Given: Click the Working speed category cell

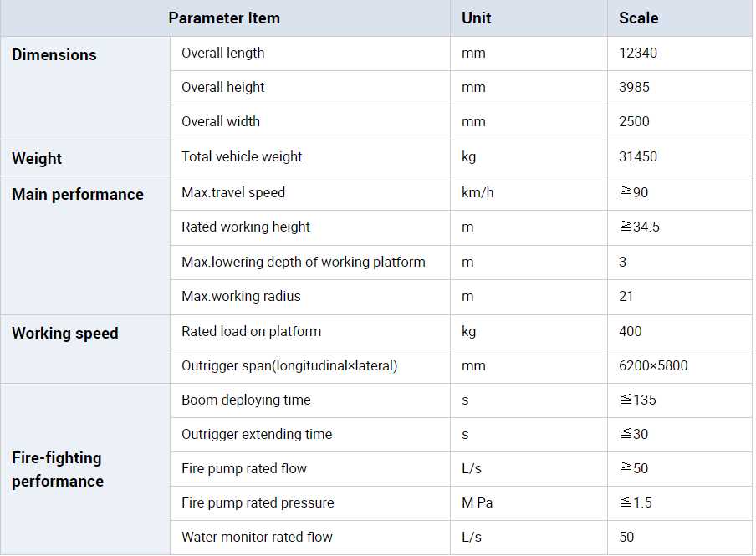Looking at the screenshot, I should (x=65, y=334).
